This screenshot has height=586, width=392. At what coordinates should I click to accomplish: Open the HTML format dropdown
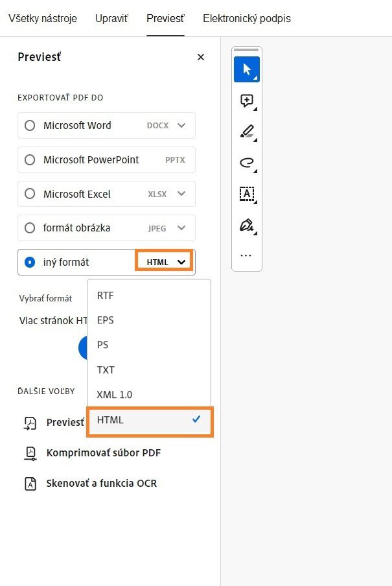tap(164, 262)
